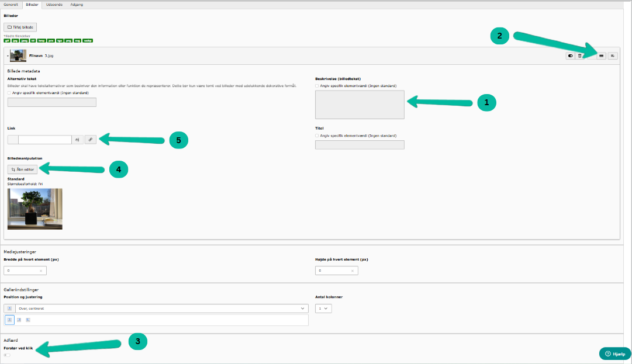Click the trash icon to delete image 3.jpg

pos(579,56)
